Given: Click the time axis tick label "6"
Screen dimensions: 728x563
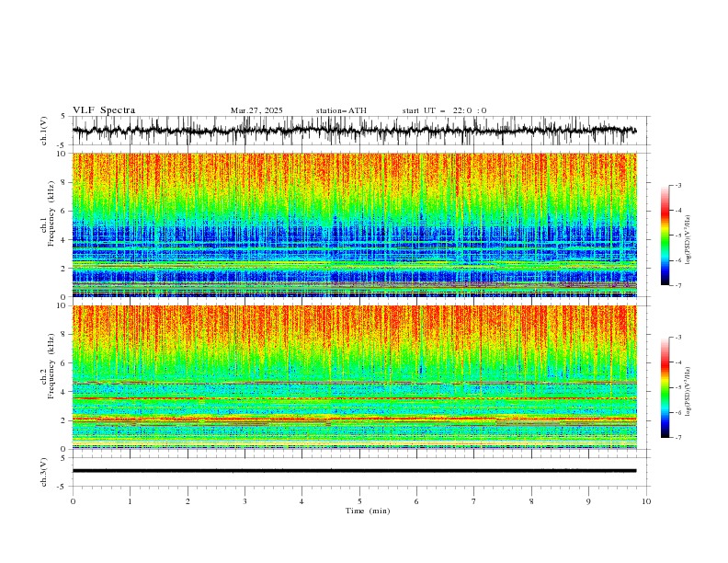Looking at the screenshot, I should [x=416, y=501].
